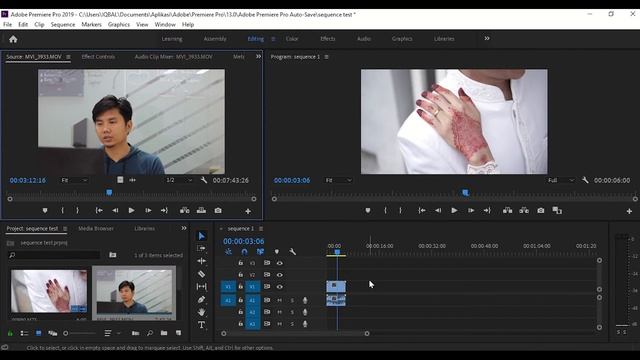Open Source monitor zoom Fit dropdown
Viewport: 640px width, 360px height.
pyautogui.click(x=74, y=180)
